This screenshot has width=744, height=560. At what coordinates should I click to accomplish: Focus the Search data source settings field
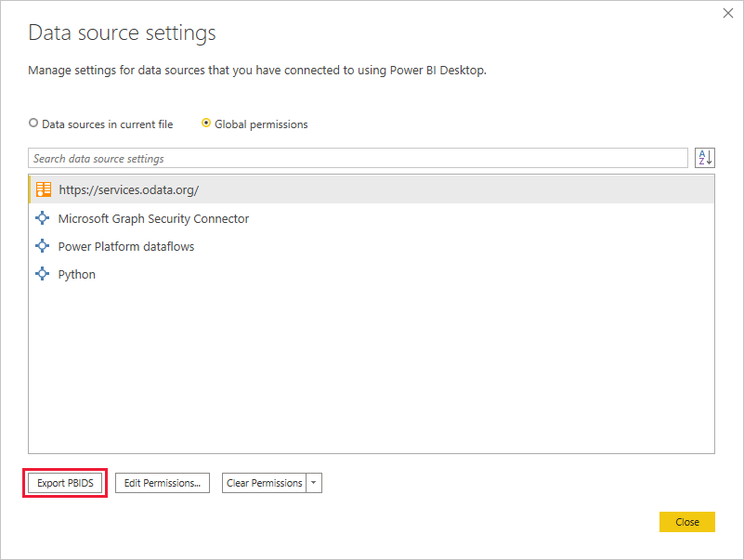tap(358, 158)
